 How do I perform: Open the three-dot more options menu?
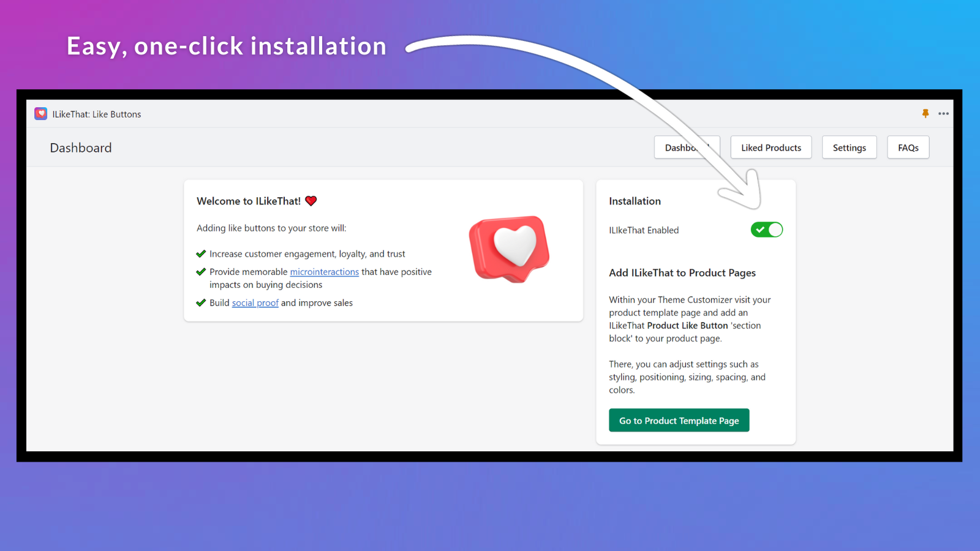(943, 114)
